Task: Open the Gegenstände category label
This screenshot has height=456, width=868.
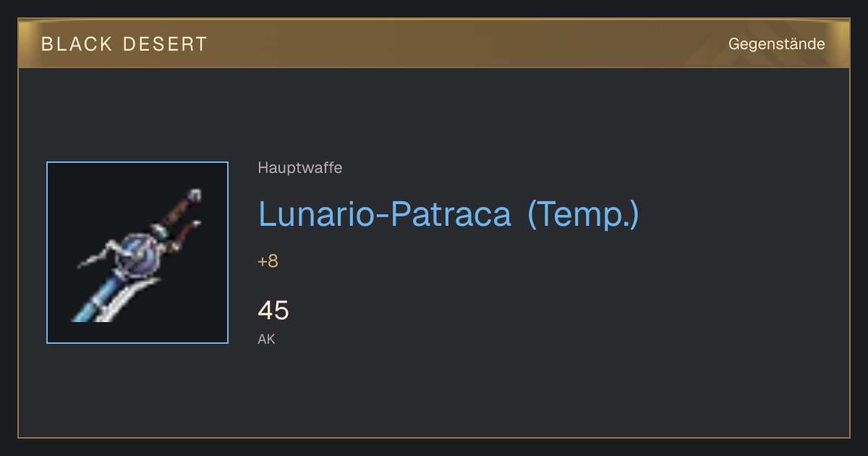Action: [x=776, y=44]
